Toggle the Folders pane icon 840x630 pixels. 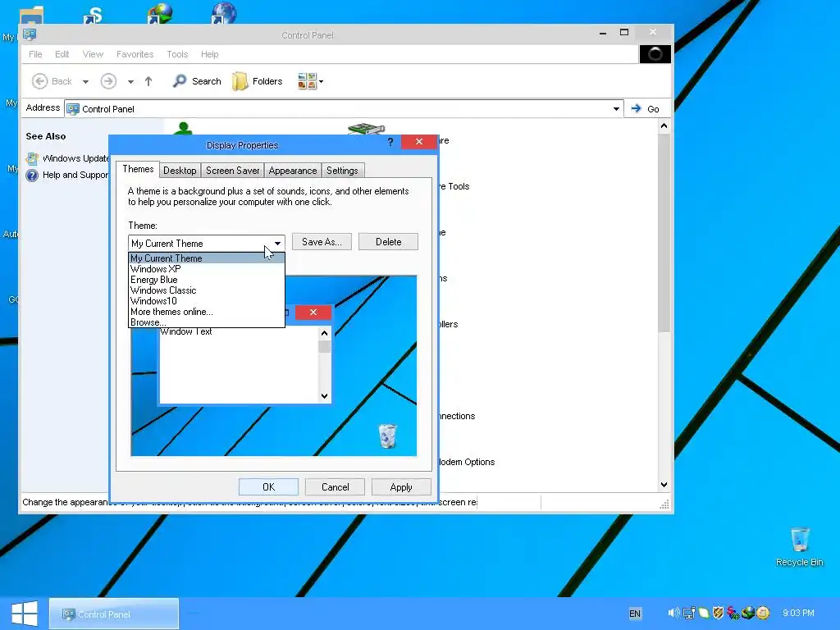tap(240, 81)
